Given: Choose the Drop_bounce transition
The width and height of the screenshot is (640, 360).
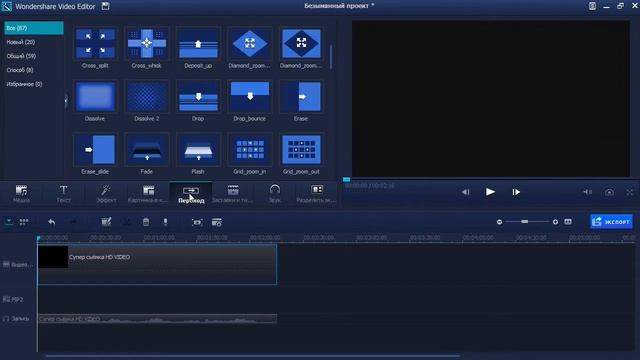Looking at the screenshot, I should tap(249, 96).
